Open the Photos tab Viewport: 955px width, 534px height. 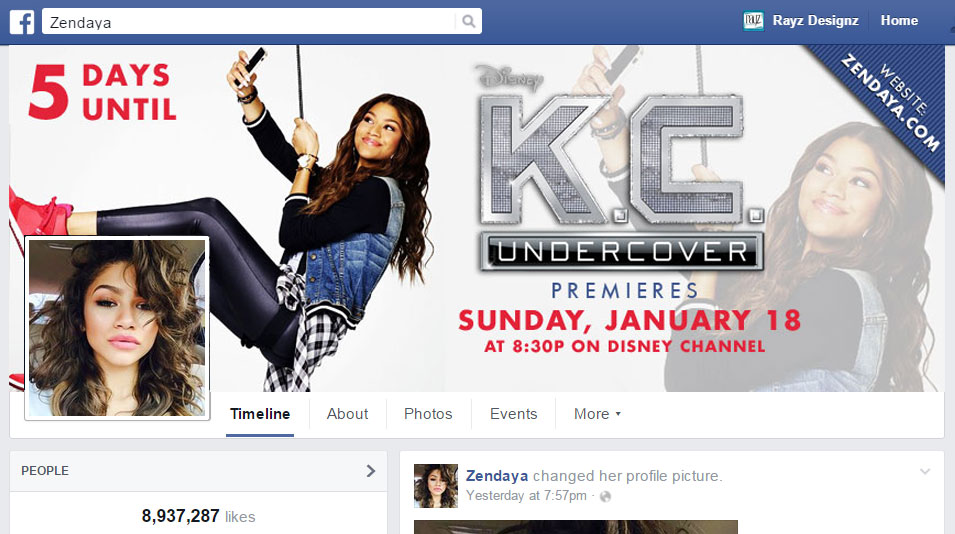click(428, 414)
